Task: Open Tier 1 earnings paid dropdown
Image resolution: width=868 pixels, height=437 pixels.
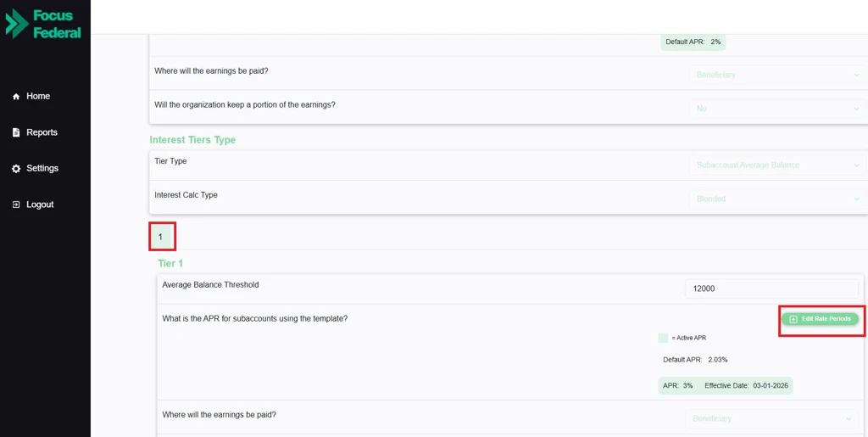Action: [771, 418]
